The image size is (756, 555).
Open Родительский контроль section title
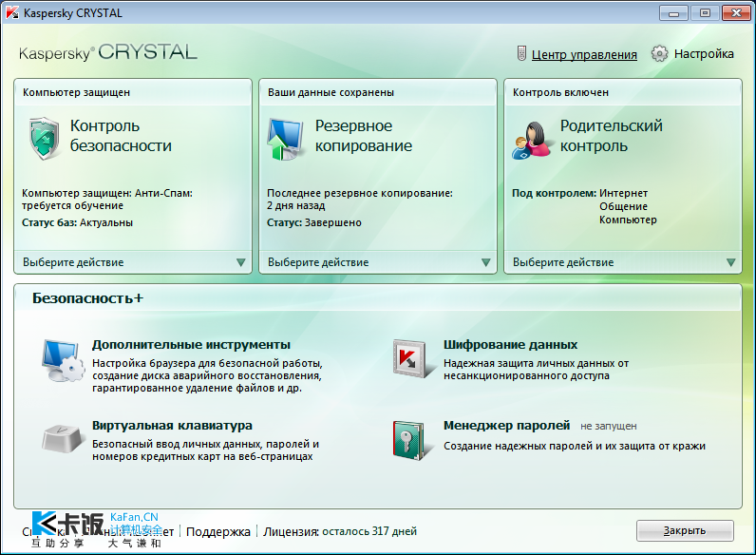pyautogui.click(x=611, y=136)
